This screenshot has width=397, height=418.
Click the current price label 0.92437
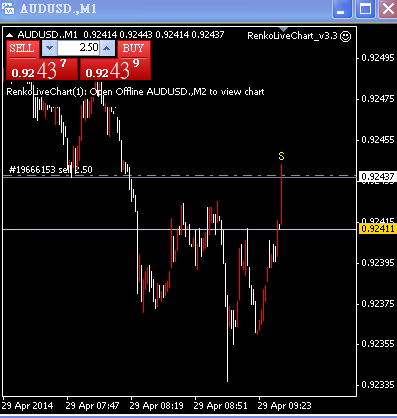point(378,176)
